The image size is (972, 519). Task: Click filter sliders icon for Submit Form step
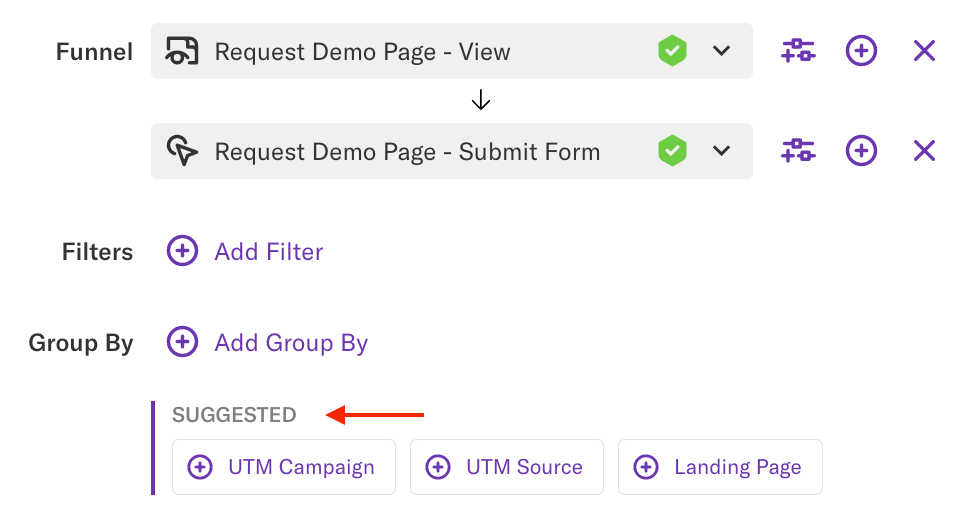pos(797,151)
